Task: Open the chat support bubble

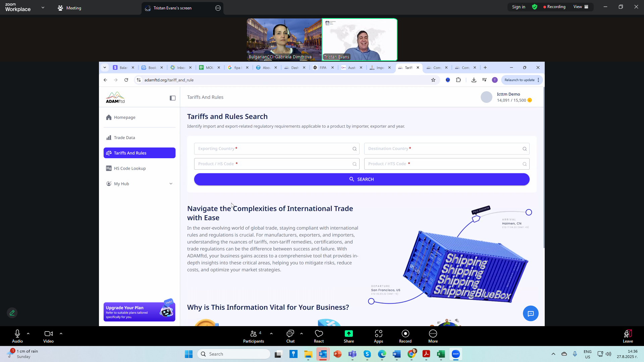Action: [x=531, y=313]
